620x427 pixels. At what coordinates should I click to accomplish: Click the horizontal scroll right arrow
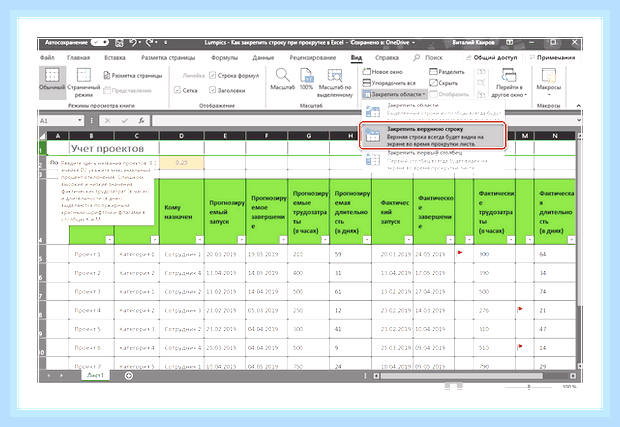coord(573,376)
